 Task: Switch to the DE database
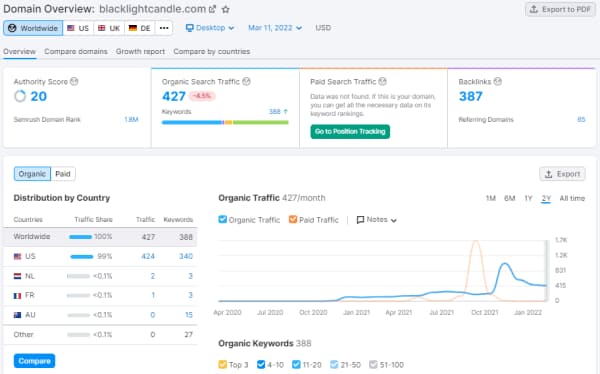(x=140, y=28)
